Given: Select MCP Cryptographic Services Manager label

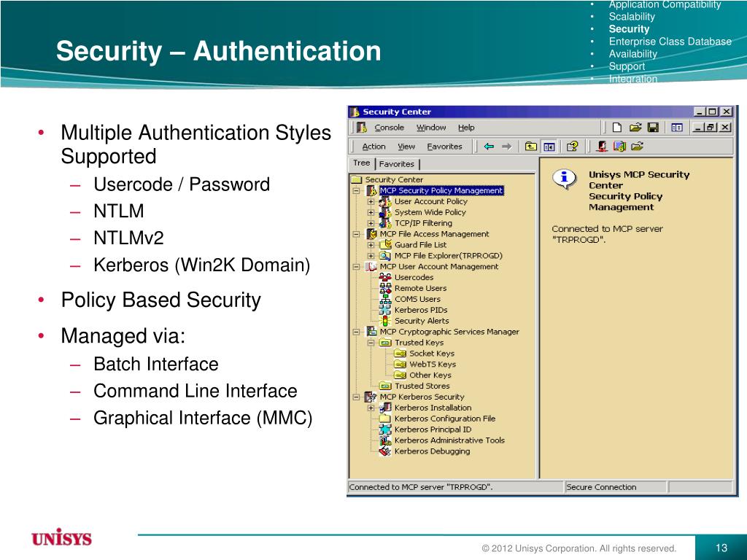Looking at the screenshot, I should coord(449,332).
